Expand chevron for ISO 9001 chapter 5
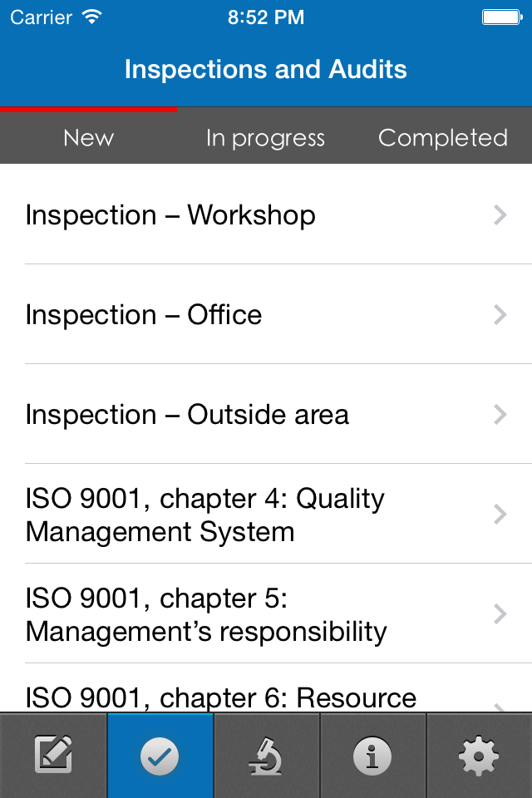 click(500, 613)
